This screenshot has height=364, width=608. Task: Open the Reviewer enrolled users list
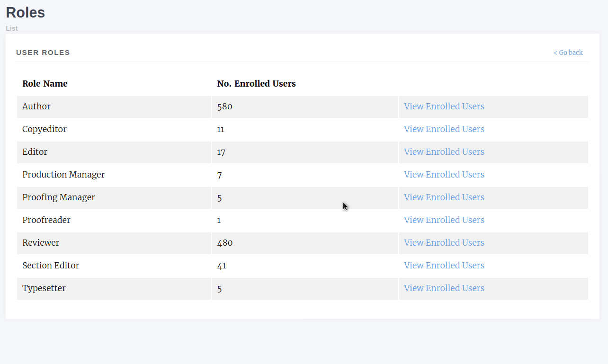tap(444, 243)
